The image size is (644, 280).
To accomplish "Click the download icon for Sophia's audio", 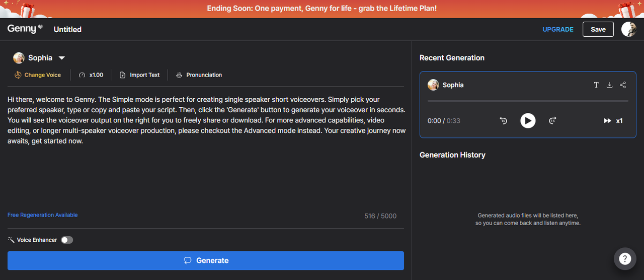I will tap(609, 85).
